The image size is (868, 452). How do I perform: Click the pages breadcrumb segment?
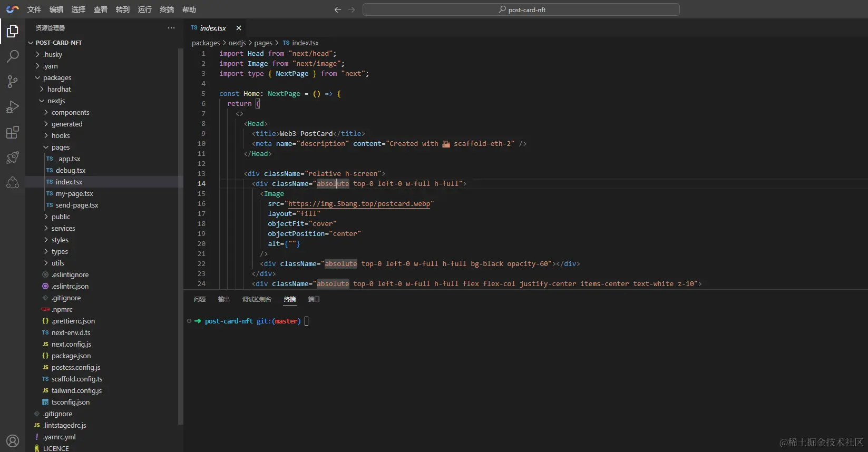(264, 43)
